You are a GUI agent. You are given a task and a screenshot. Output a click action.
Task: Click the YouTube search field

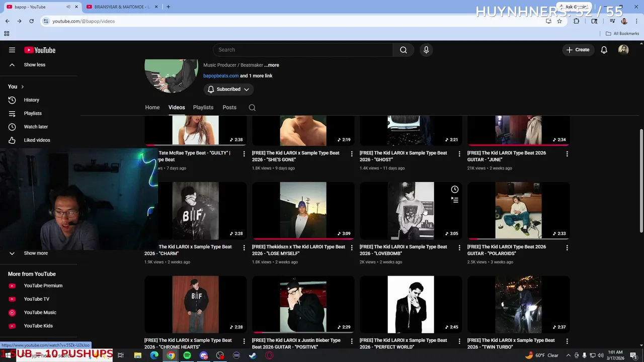pos(303,50)
